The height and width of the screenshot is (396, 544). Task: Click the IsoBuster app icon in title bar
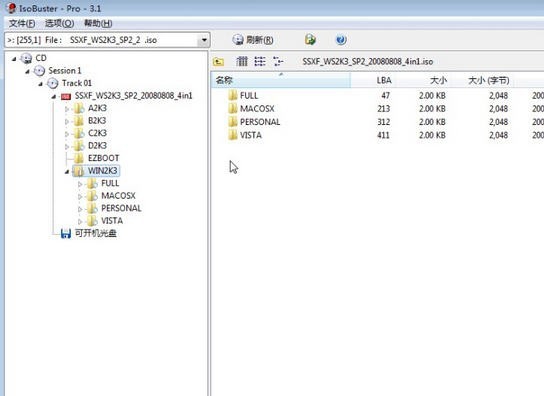pos(11,8)
